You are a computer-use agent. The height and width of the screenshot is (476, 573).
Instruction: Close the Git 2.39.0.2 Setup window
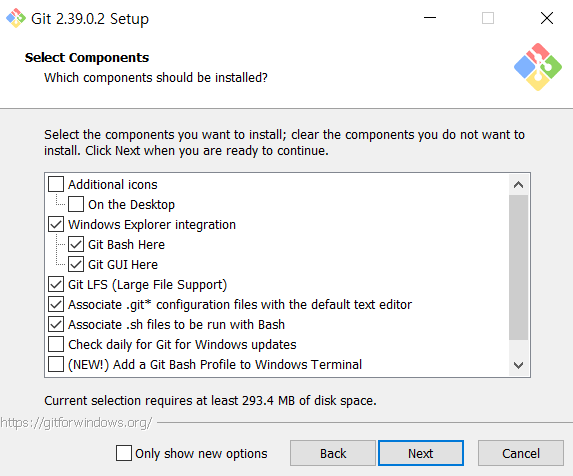click(547, 18)
